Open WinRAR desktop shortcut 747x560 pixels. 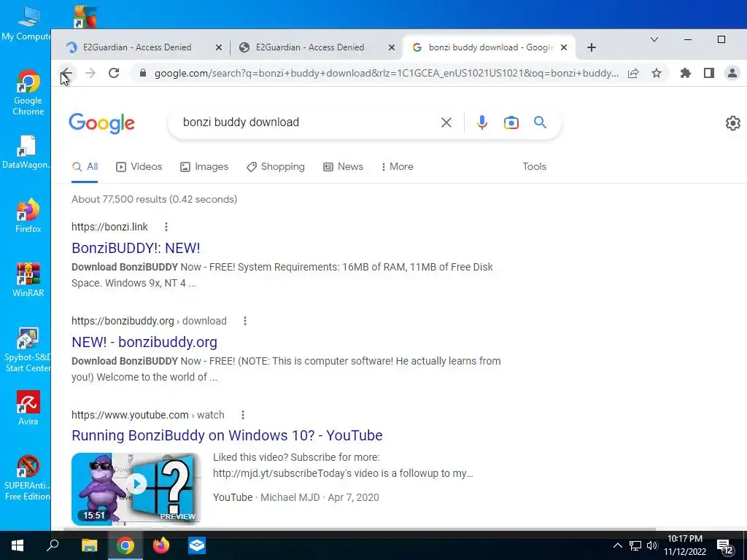28,280
